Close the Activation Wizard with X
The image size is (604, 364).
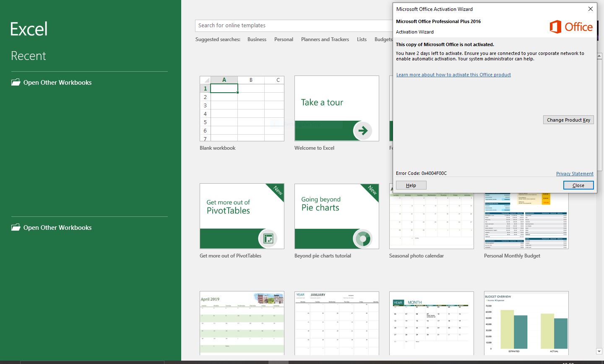point(590,9)
